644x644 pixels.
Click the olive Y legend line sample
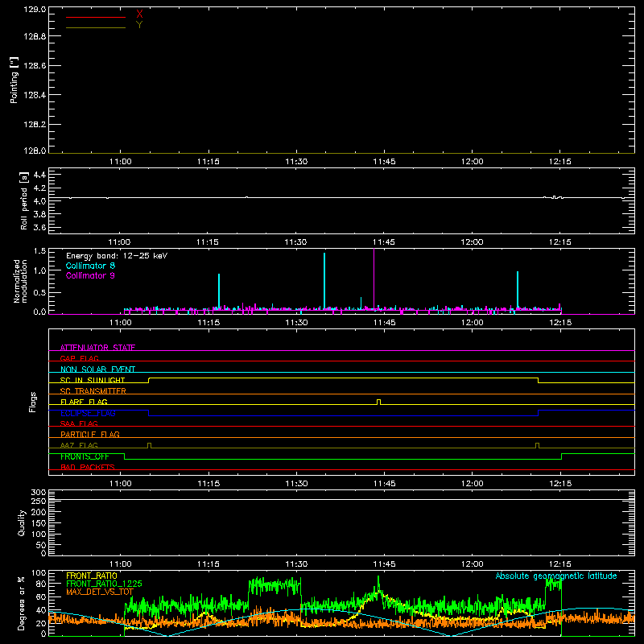[x=96, y=27]
